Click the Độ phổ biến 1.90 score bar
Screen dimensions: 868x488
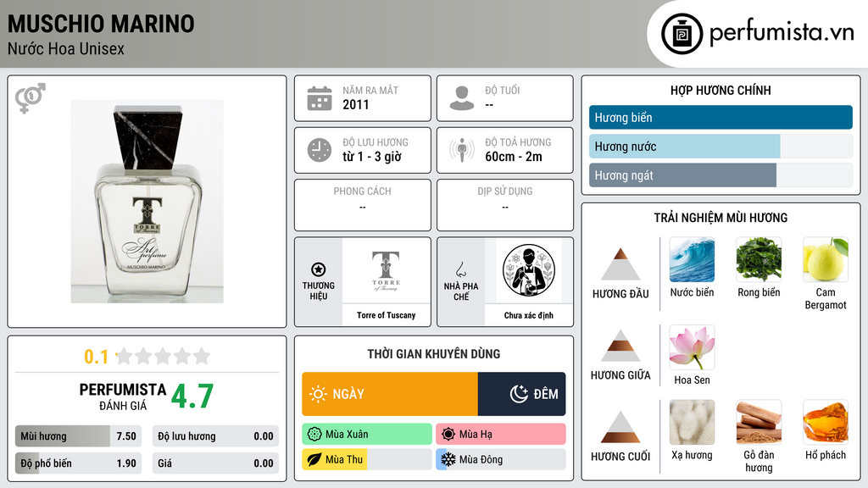tap(78, 463)
